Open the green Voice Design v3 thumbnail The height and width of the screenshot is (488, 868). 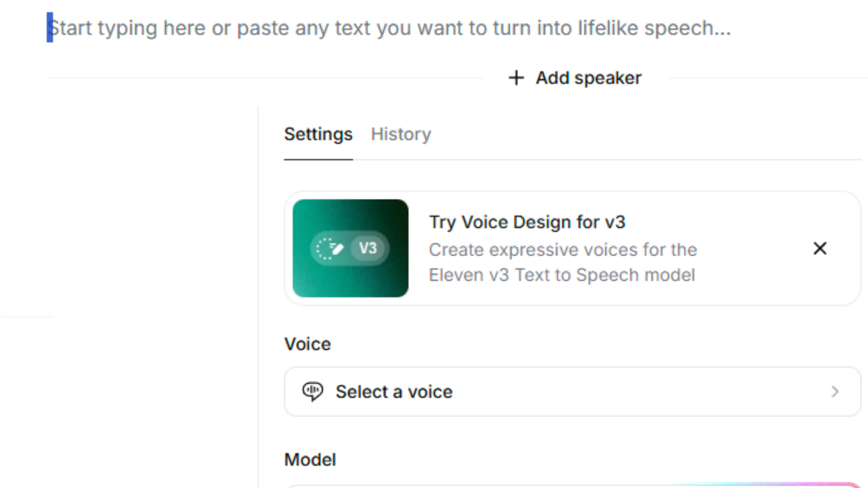pyautogui.click(x=350, y=248)
